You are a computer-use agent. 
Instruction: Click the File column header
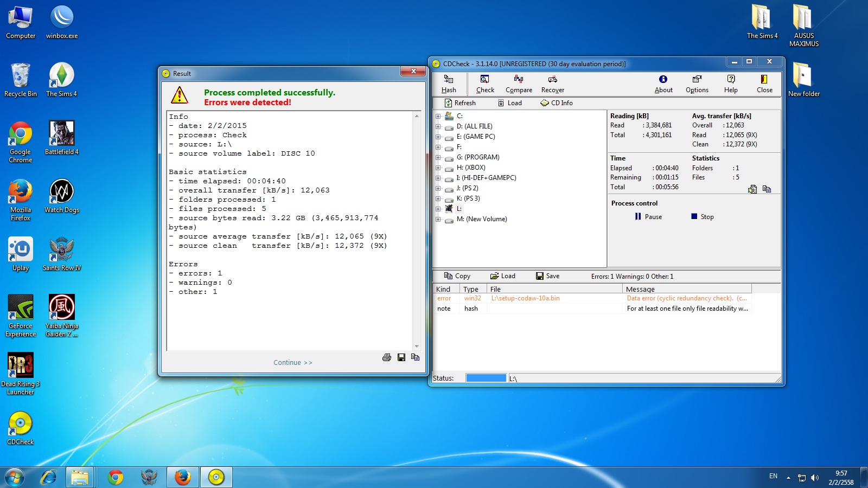(x=553, y=289)
